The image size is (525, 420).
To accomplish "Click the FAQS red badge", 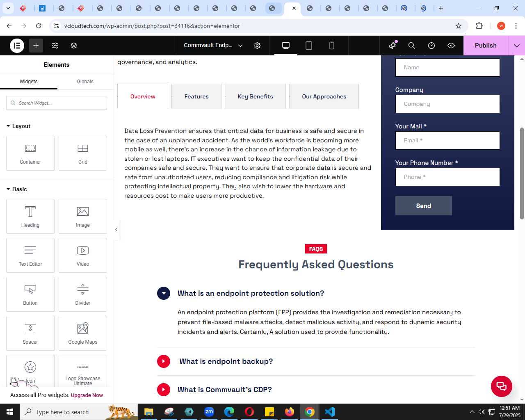I will [x=316, y=249].
